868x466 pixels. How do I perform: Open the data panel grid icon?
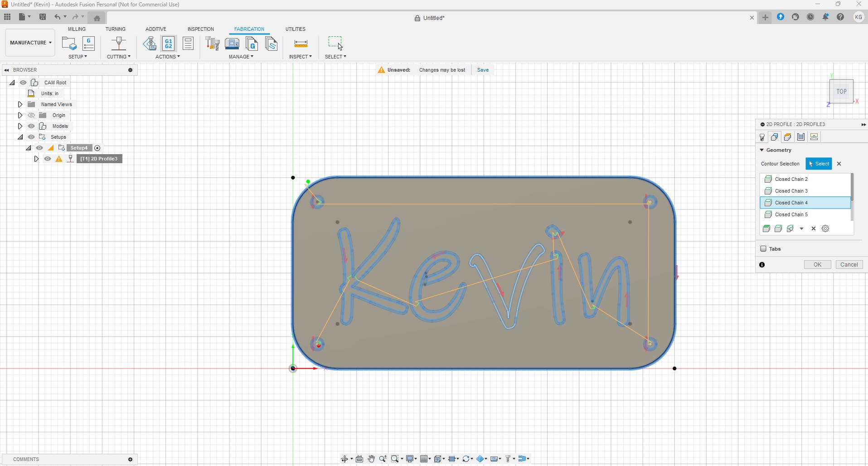(7, 17)
